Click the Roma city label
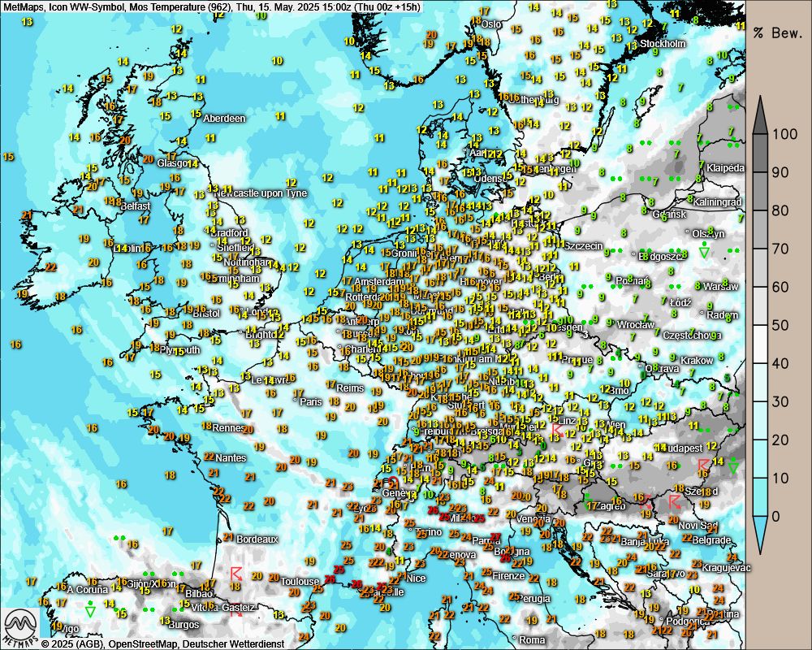This screenshot has width=812, height=650. click(533, 640)
